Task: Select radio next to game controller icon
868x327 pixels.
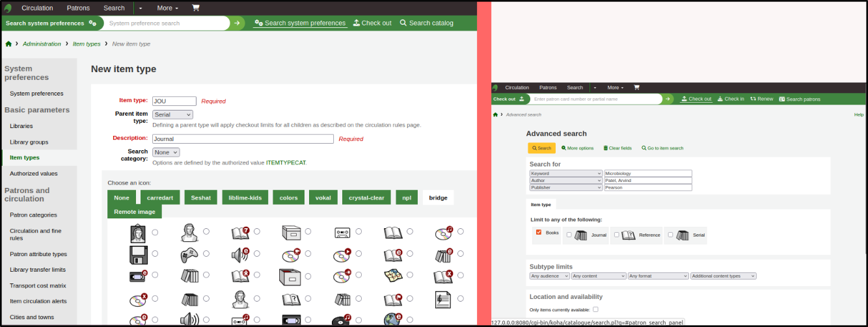Action: (x=206, y=254)
